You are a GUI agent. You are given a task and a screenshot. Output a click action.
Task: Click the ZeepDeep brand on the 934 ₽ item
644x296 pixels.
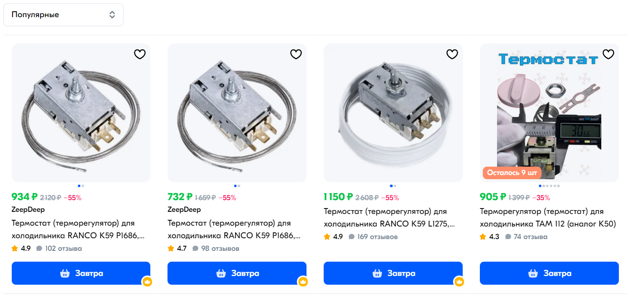point(28,209)
